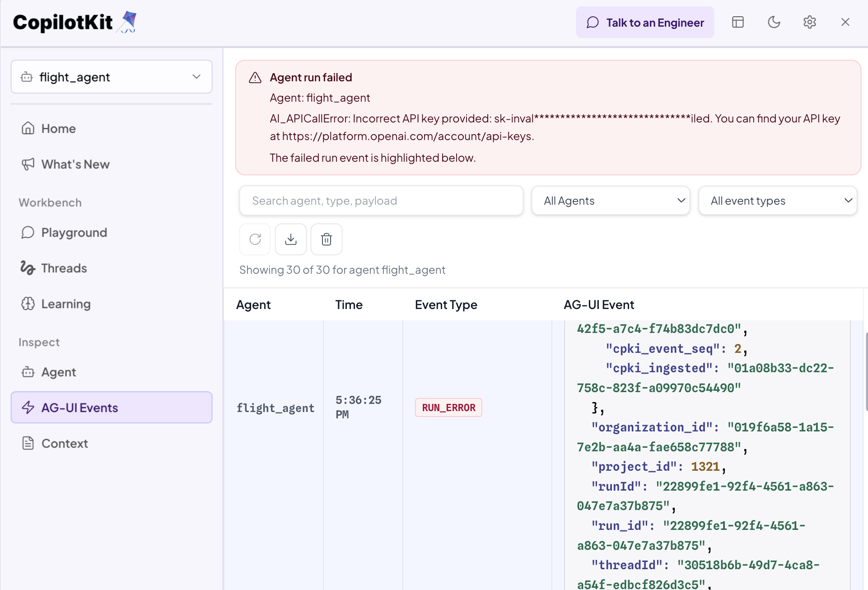Click the threadId line in payload

coord(698,575)
